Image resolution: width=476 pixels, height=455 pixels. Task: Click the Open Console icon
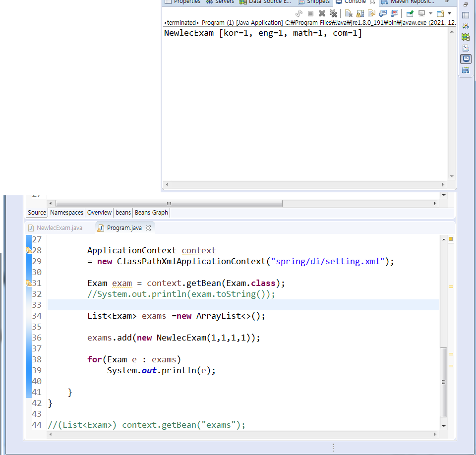pyautogui.click(x=440, y=13)
